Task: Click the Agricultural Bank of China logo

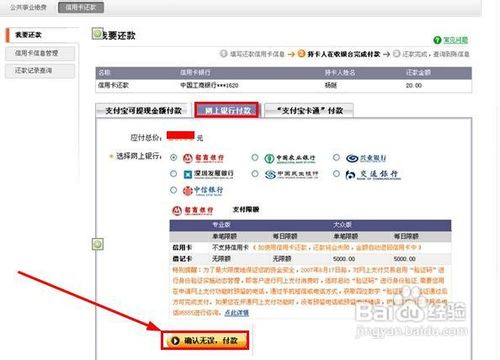Action: point(290,158)
